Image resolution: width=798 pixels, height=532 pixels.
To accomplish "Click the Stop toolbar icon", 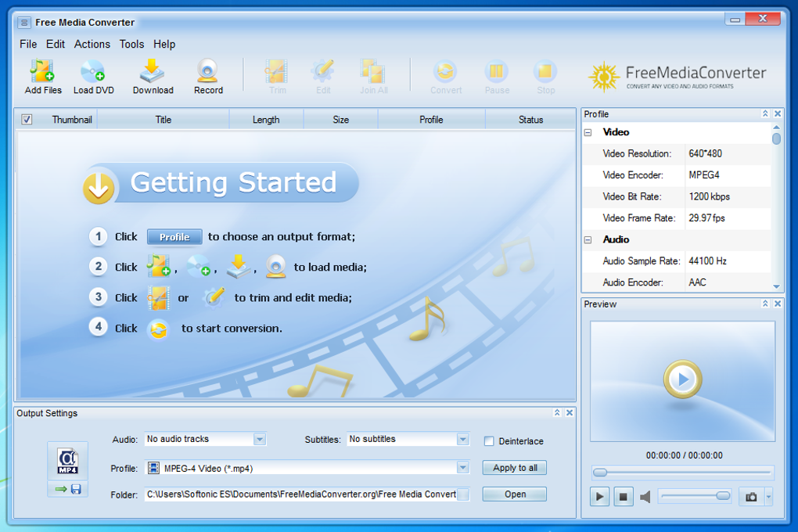I will pos(545,72).
